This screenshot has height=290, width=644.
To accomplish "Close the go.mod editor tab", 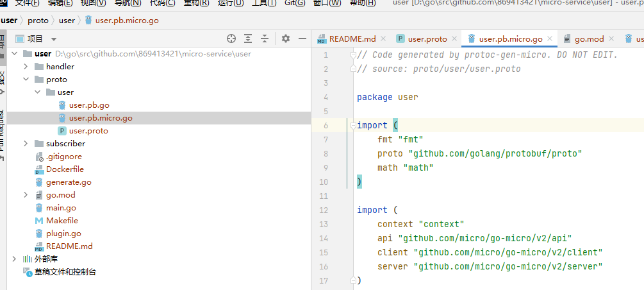I will click(x=611, y=38).
